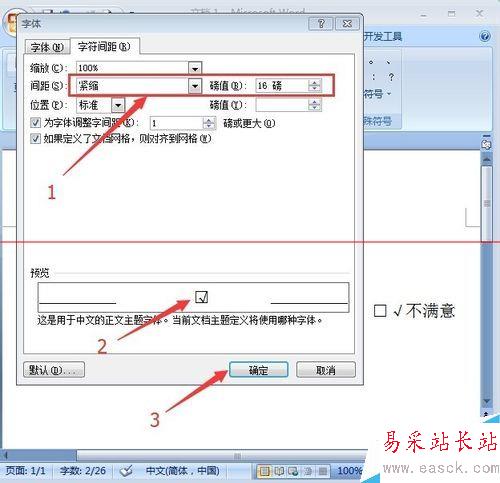Open the 缩放 100% dropdown arrow

click(x=195, y=68)
